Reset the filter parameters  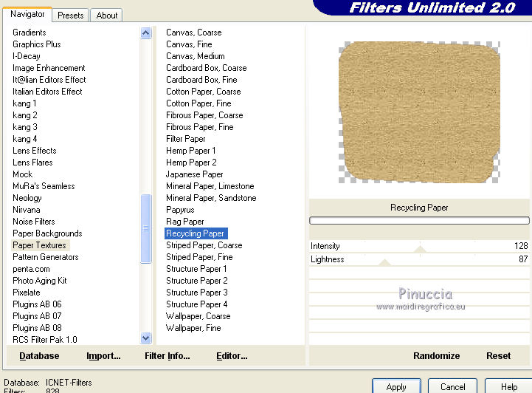pos(498,355)
